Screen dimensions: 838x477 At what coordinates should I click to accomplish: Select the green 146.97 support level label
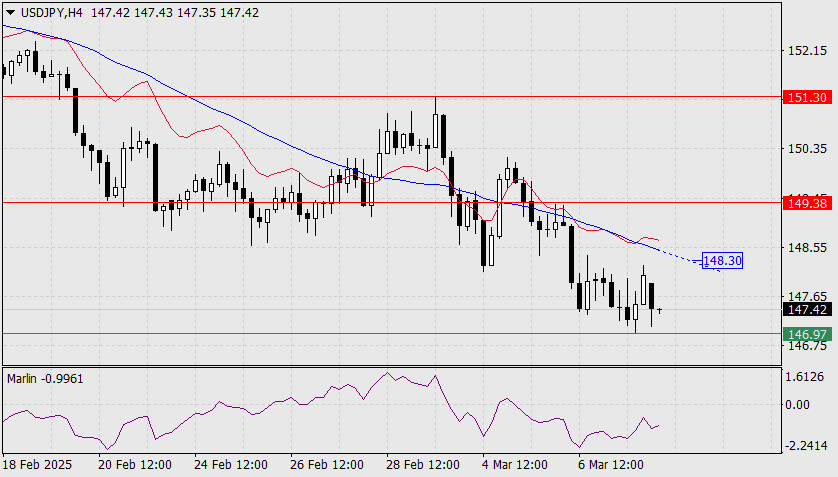[x=807, y=334]
